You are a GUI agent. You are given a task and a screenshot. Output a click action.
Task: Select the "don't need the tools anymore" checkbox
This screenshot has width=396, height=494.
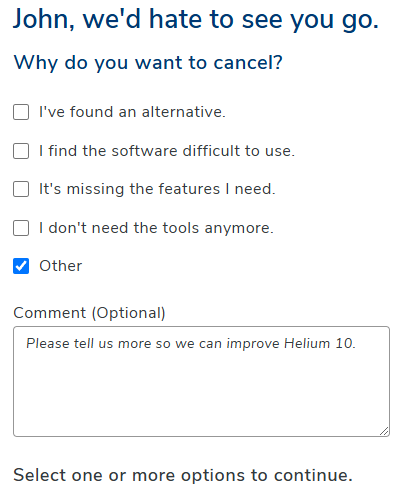click(x=21, y=228)
